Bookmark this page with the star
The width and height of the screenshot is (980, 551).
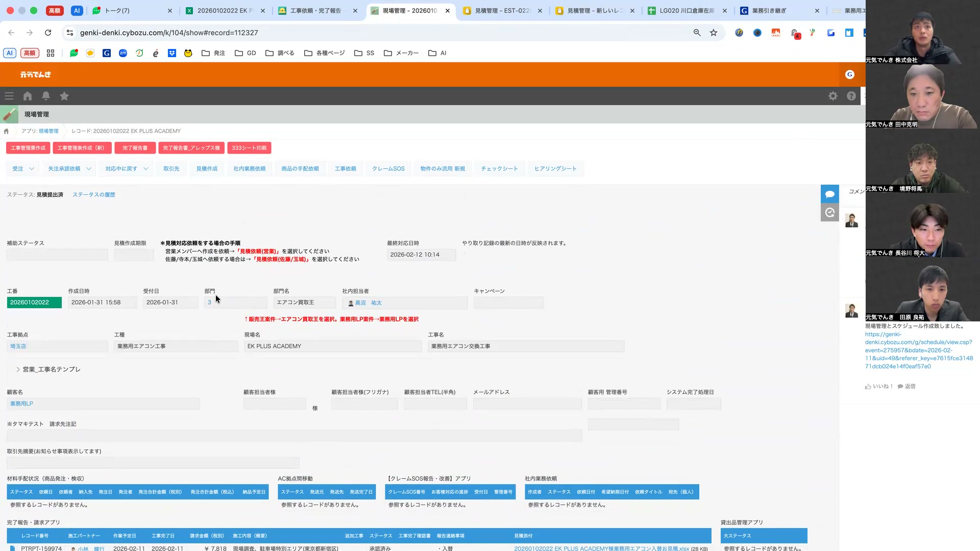pyautogui.click(x=714, y=33)
